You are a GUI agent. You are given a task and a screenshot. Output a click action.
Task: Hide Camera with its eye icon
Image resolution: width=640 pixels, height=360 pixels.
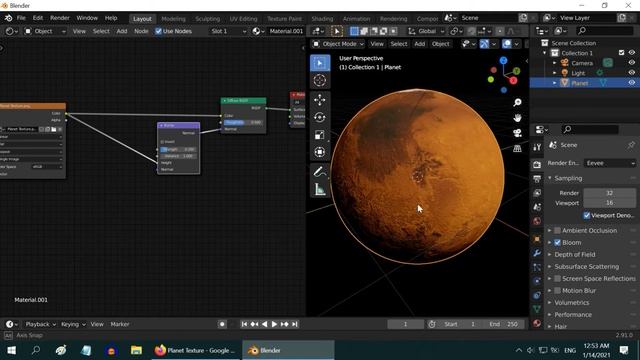click(x=631, y=63)
